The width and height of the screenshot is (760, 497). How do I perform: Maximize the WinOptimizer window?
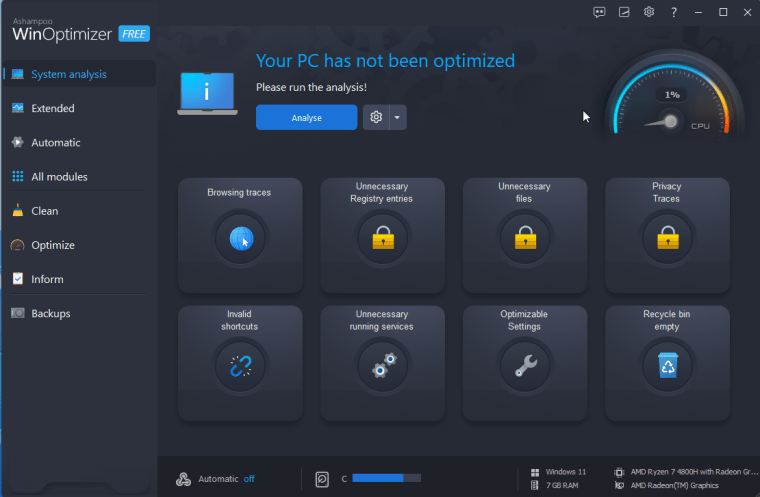tap(723, 12)
